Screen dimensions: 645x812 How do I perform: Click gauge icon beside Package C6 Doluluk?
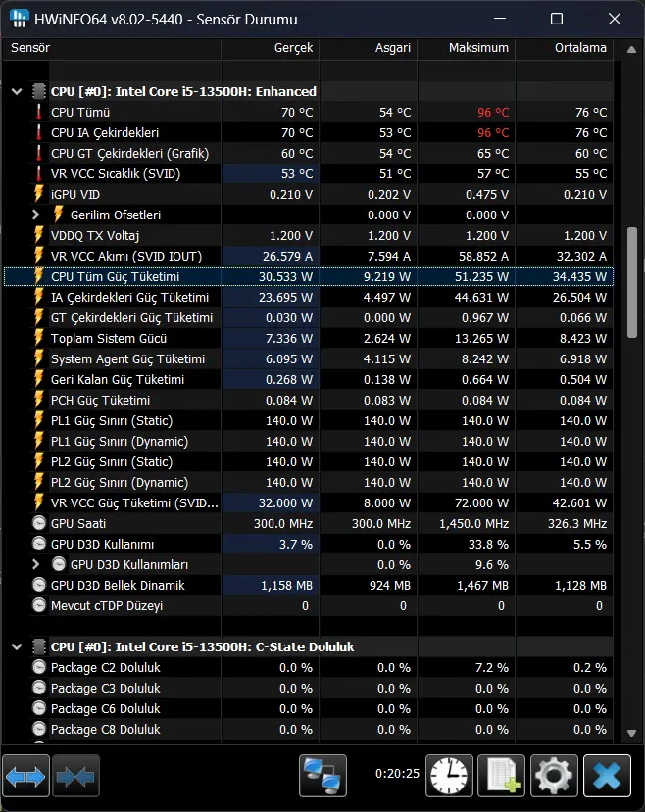click(x=39, y=708)
